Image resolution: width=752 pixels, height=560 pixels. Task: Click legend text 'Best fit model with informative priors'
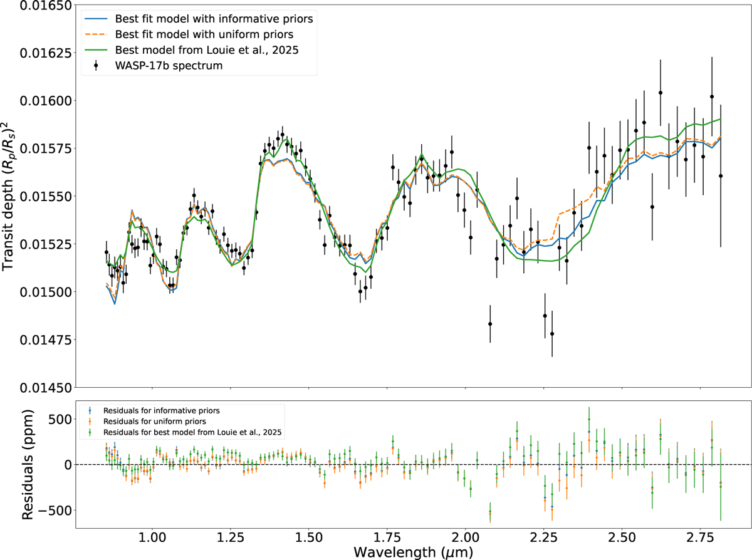213,19
